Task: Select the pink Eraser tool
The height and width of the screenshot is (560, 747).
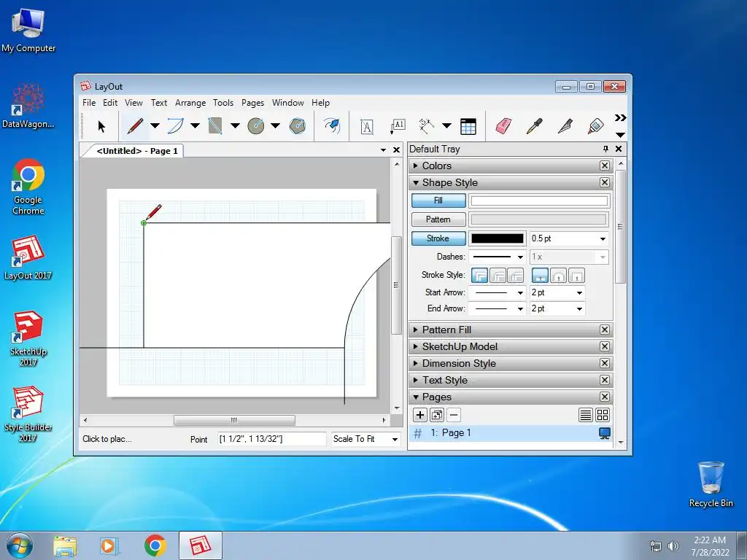Action: 503,126
